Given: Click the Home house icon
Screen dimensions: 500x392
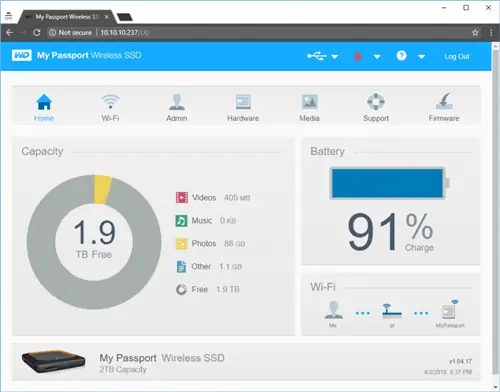Looking at the screenshot, I should click(44, 102).
